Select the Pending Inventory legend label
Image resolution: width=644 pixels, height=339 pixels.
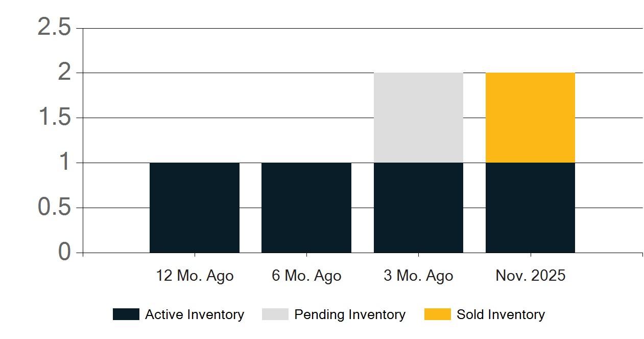click(350, 314)
